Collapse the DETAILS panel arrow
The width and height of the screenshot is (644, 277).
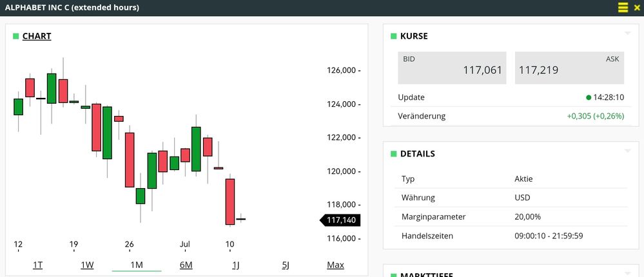point(627,151)
